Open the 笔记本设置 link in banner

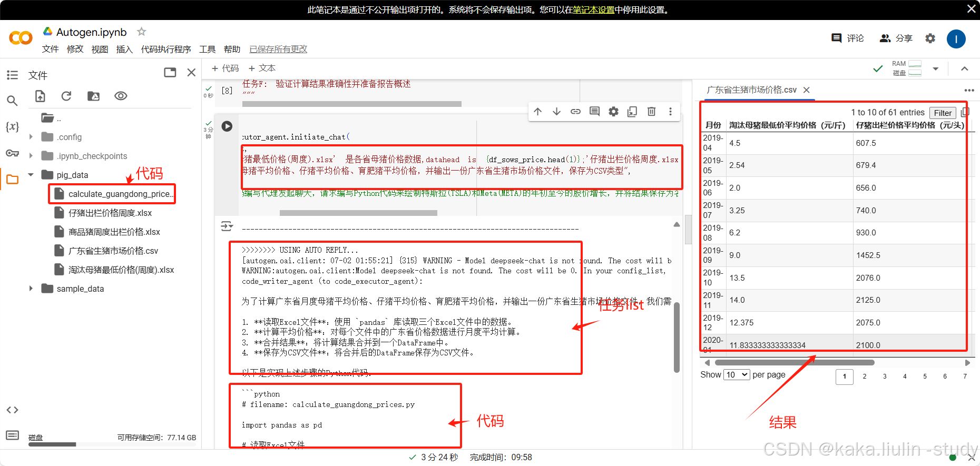click(x=594, y=9)
